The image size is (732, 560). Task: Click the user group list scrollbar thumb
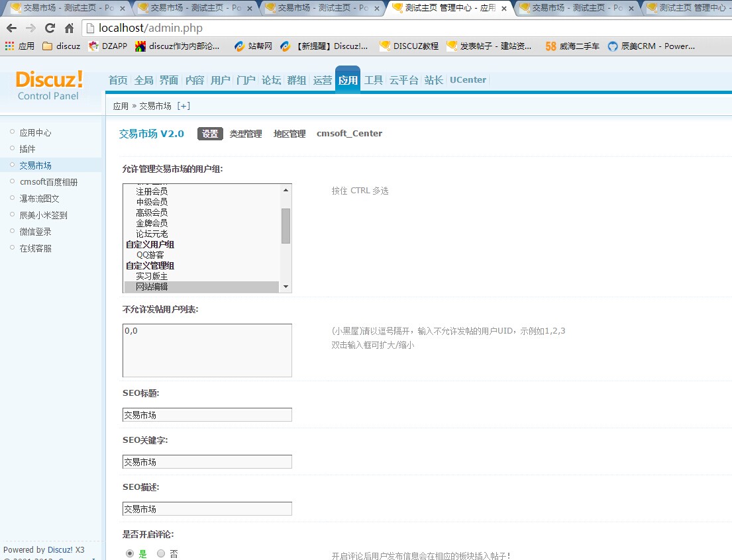point(286,225)
